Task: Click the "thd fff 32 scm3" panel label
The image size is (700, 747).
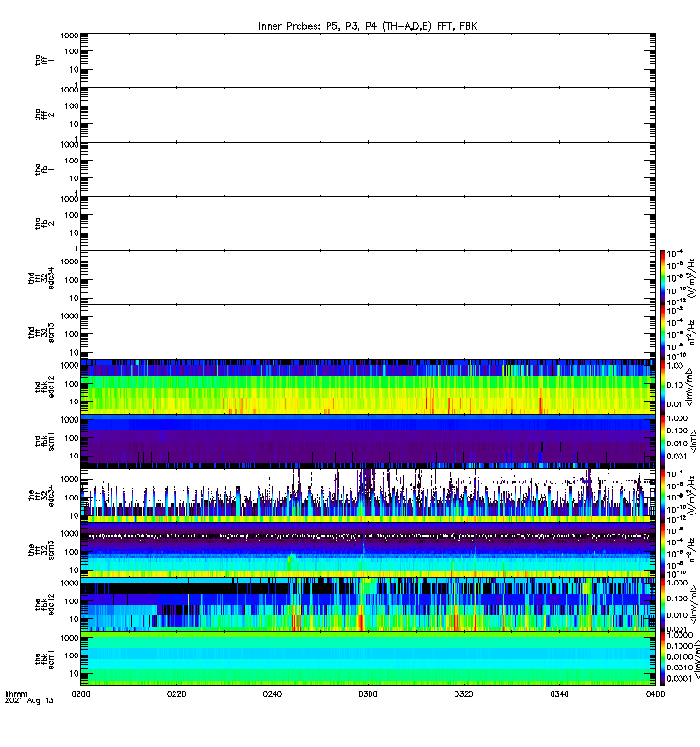Action: [41, 332]
